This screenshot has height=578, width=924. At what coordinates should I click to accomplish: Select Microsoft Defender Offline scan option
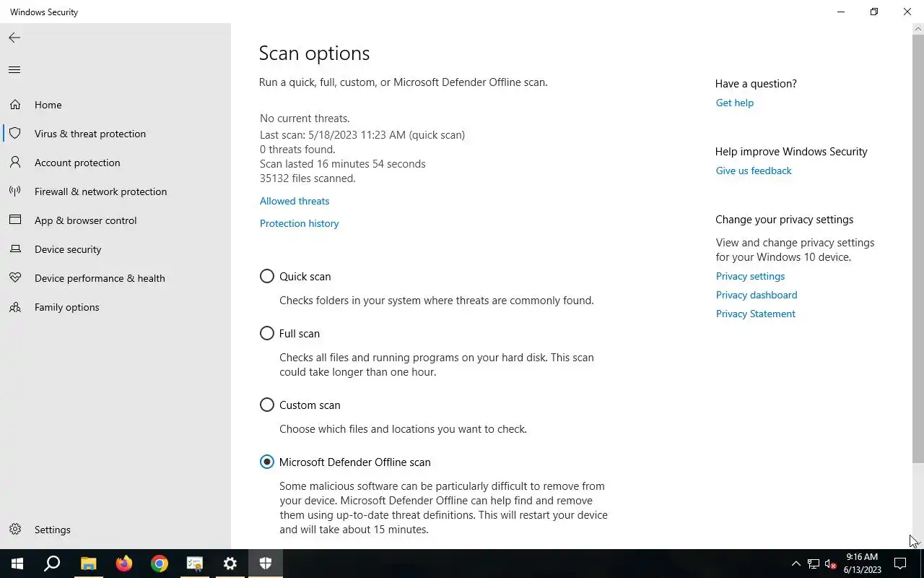pyautogui.click(x=267, y=462)
